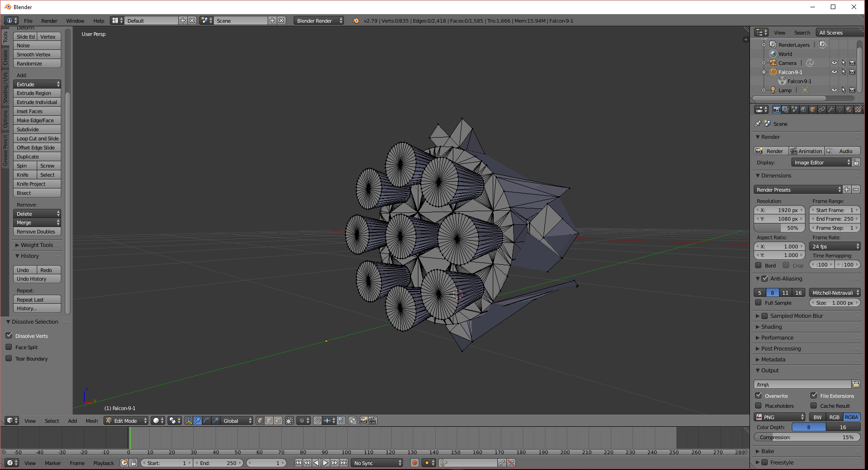
Task: Select face select mode in viewport header
Action: pos(278,421)
